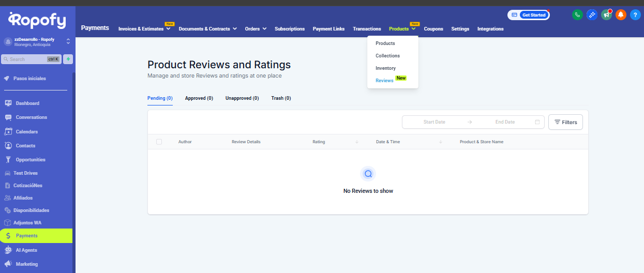
Task: Choose Collections in the Products dropdown
Action: (x=387, y=56)
